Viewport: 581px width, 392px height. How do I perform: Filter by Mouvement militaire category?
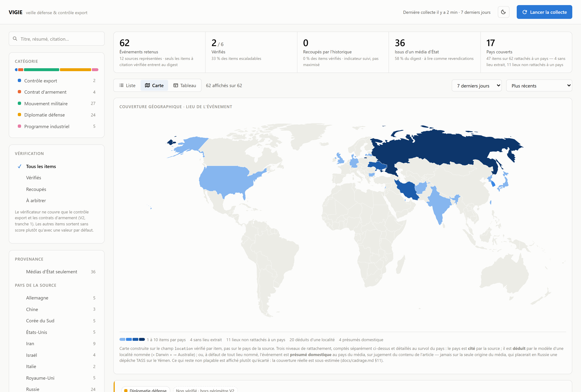click(x=56, y=103)
